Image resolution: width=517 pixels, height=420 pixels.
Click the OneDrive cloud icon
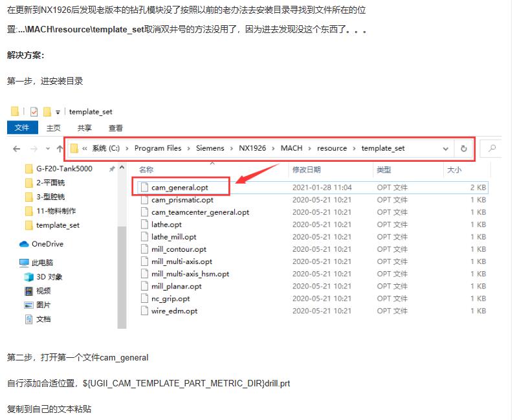25,244
